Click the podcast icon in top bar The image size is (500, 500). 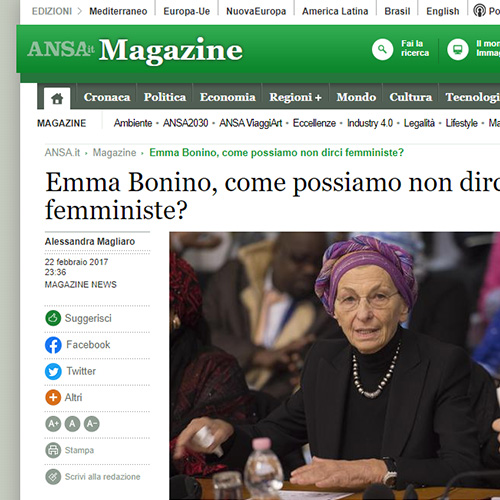pos(479,11)
